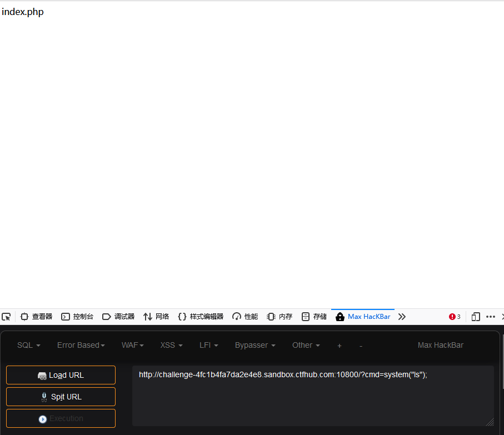
Task: Open the 查看器 inspector tab
Action: pyautogui.click(x=36, y=317)
